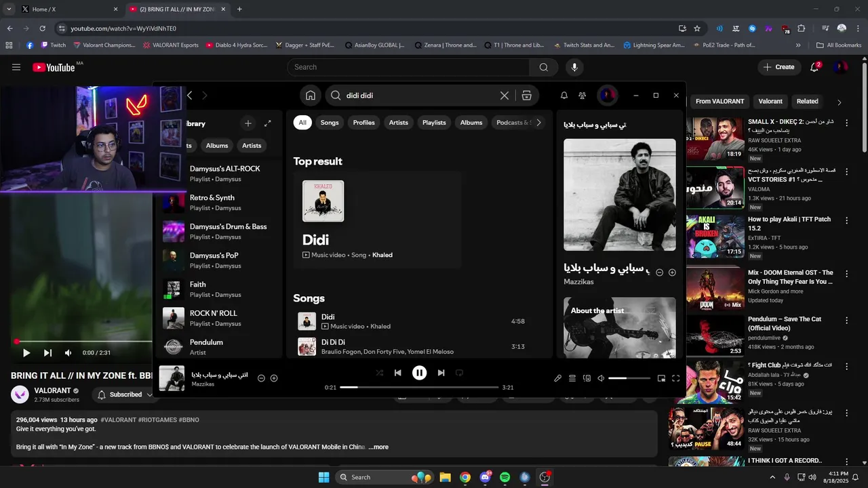Open Spotify Home via the house icon
The width and height of the screenshot is (868, 488).
pos(311,96)
